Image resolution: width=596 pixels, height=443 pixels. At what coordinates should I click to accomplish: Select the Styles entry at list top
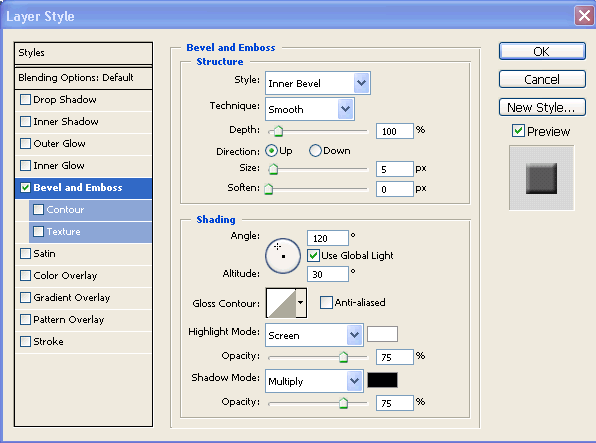click(x=83, y=53)
